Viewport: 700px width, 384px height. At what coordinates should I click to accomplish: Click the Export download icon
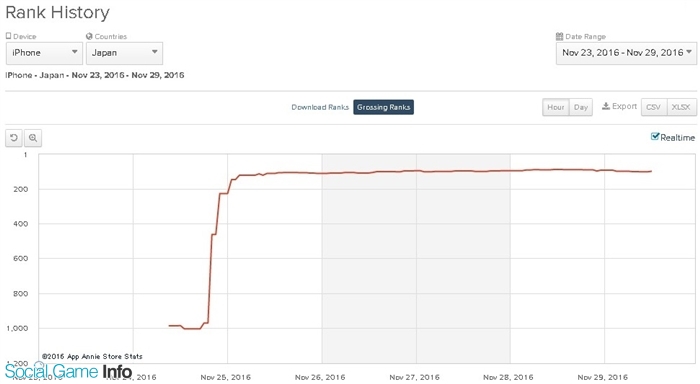coord(606,106)
